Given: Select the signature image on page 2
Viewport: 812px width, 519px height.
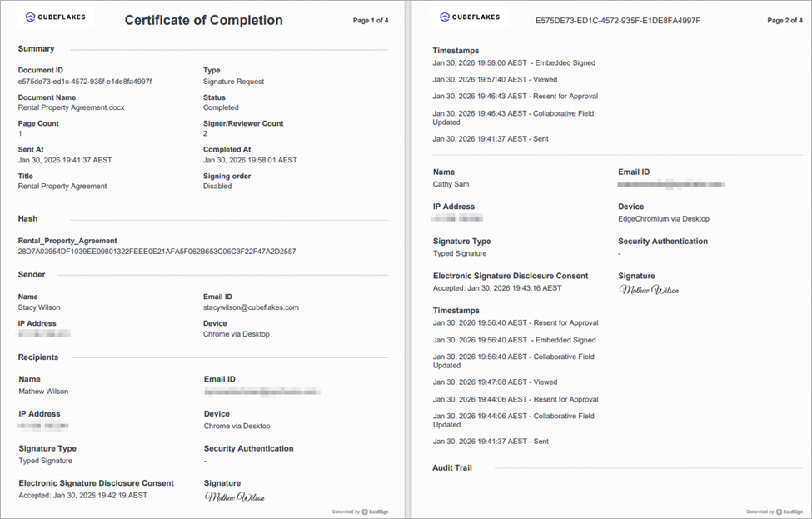Looking at the screenshot, I should (649, 290).
